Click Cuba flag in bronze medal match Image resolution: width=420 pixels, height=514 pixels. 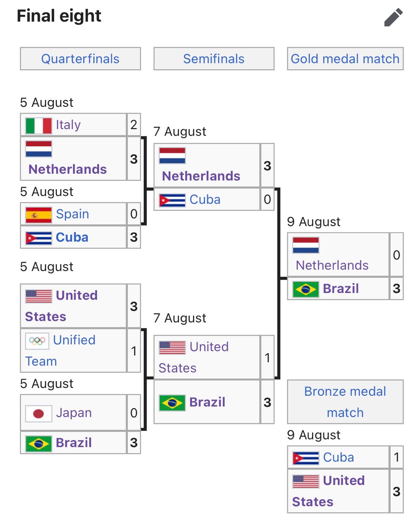[x=305, y=458]
